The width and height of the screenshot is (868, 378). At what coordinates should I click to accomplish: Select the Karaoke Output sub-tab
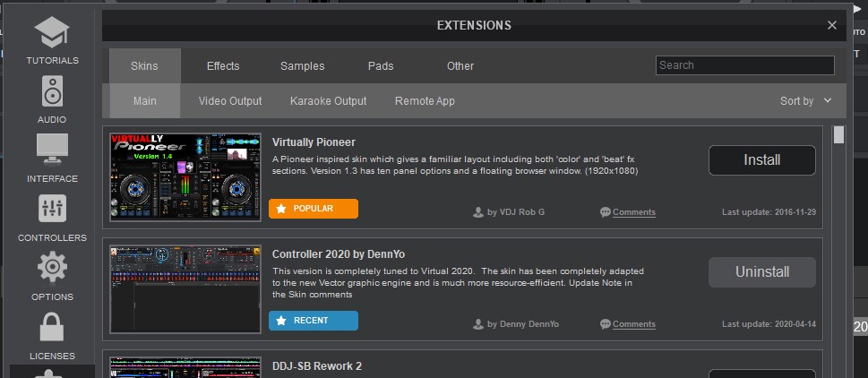pos(328,100)
